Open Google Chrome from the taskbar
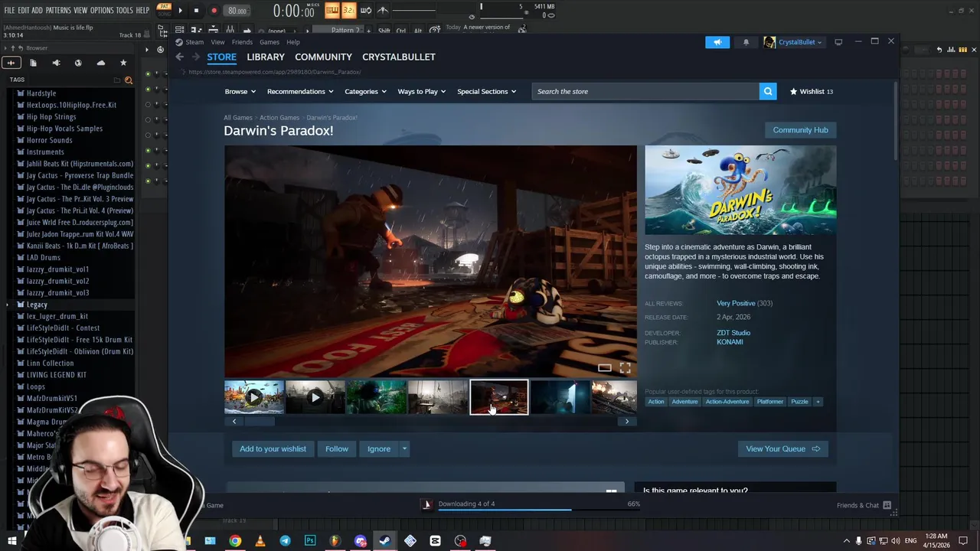Screen dimensions: 980x551 [235, 541]
